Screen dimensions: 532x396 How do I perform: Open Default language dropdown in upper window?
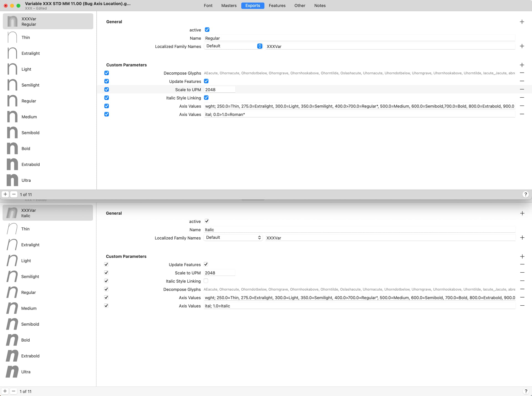click(x=233, y=46)
